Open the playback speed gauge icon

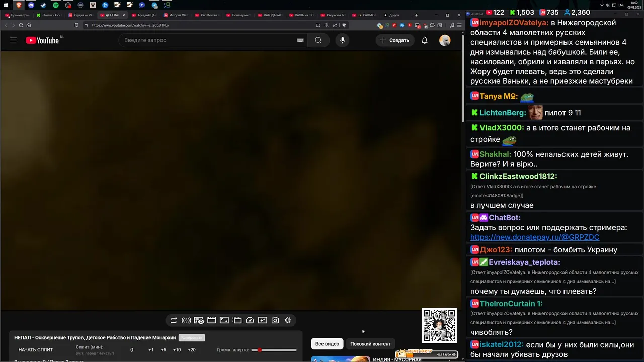[x=250, y=320]
